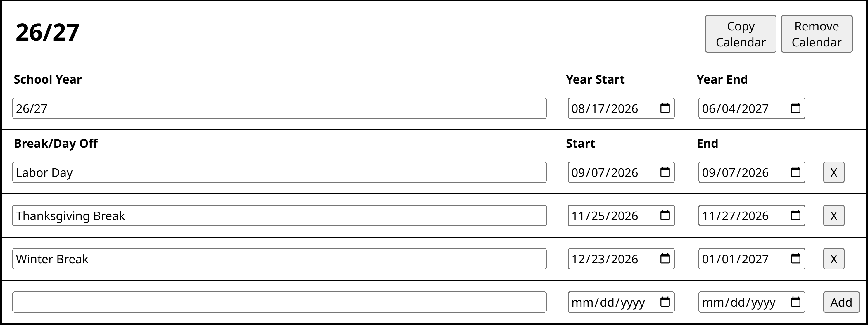This screenshot has height=325, width=868.
Task: Open calendar picker for Winter Break end
Action: (795, 259)
